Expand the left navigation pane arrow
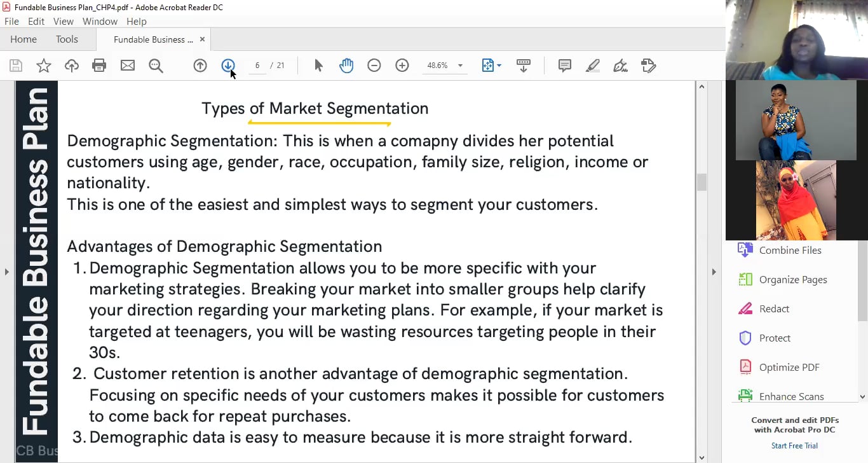This screenshot has width=868, height=463. (x=7, y=272)
